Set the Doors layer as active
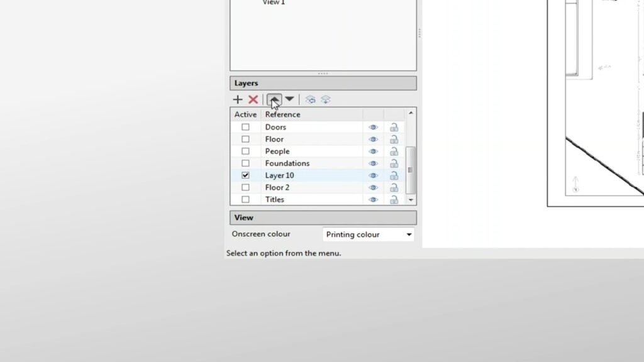 [245, 127]
